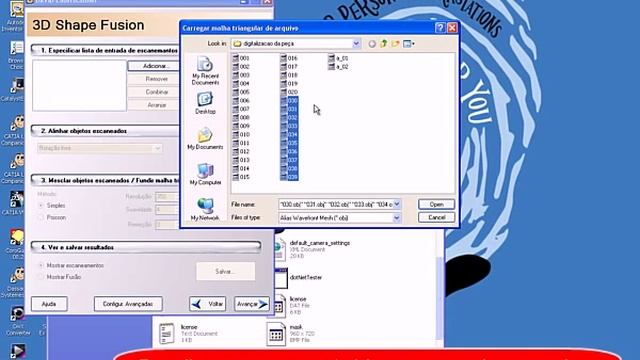Click section 1 Especificar lista de entrada header
The width and height of the screenshot is (640, 360).
(x=105, y=50)
